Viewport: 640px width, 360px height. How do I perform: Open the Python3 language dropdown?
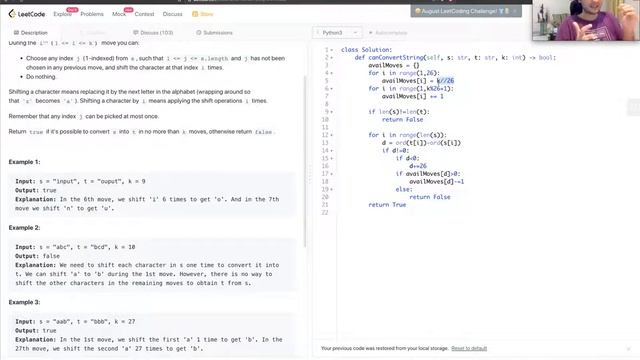pyautogui.click(x=337, y=33)
